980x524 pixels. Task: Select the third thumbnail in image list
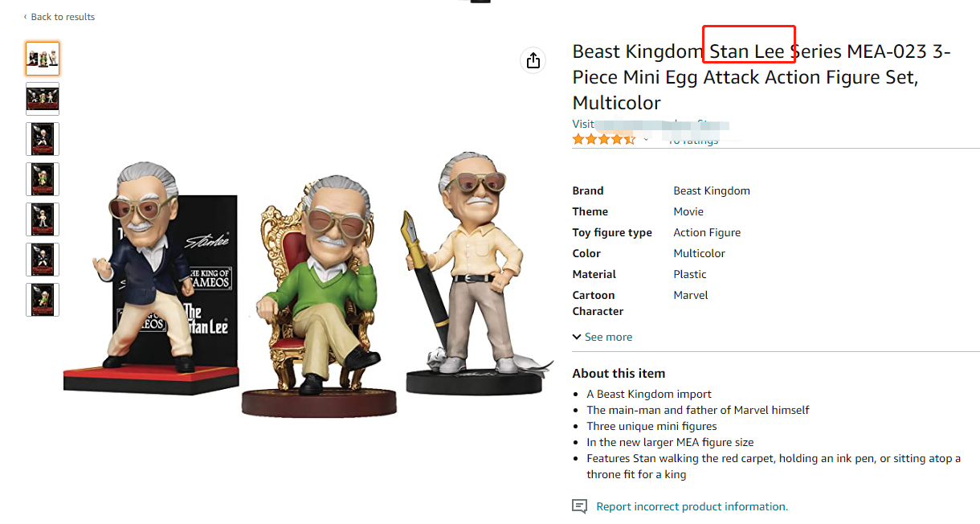click(43, 139)
